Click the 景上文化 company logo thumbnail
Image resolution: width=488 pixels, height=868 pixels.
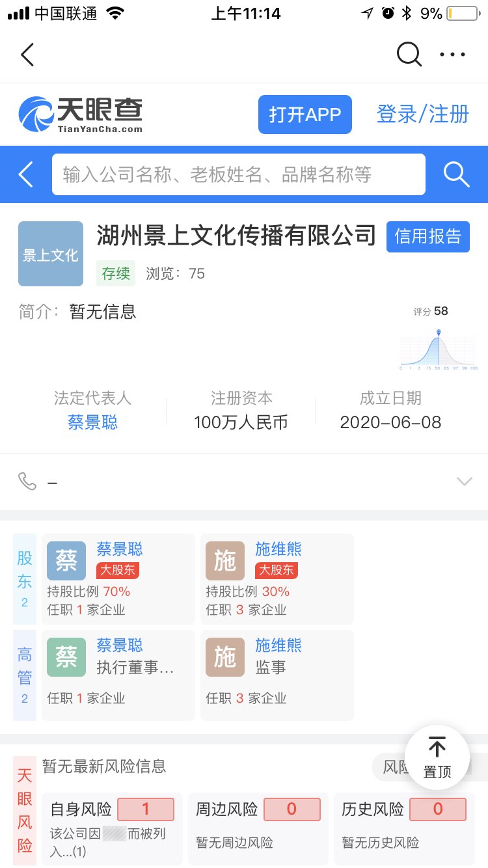(x=51, y=254)
